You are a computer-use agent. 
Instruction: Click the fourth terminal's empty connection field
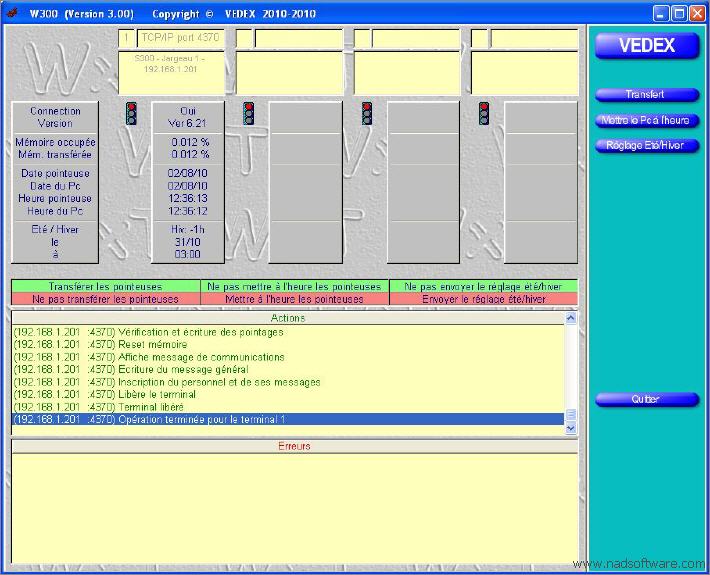534,38
